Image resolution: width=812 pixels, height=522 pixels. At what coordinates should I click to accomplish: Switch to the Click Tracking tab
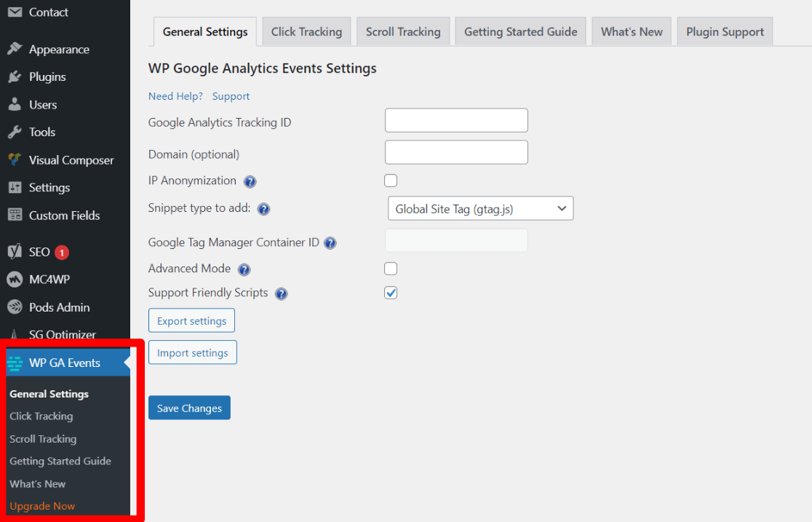pyautogui.click(x=306, y=31)
